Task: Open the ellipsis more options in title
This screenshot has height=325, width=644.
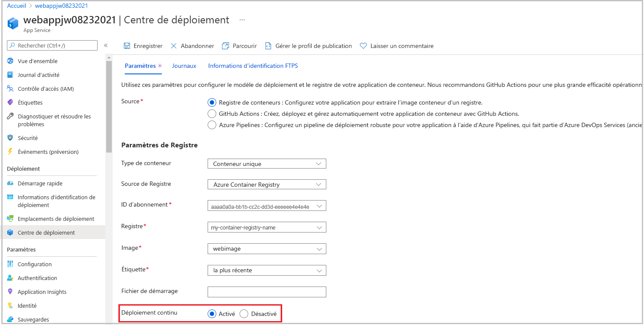Action: coord(242,20)
